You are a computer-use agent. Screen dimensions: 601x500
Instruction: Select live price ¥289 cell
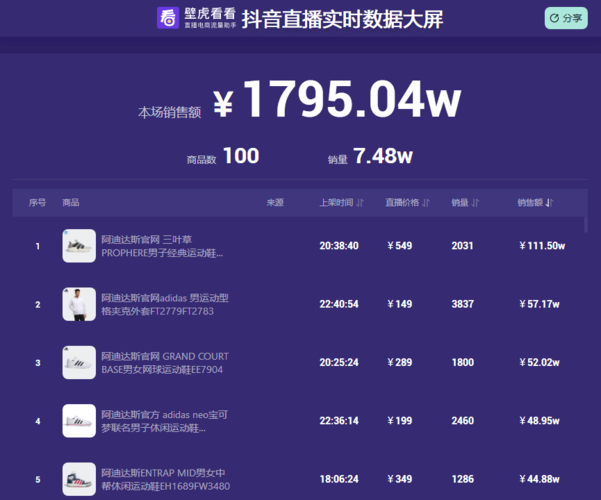pos(400,362)
